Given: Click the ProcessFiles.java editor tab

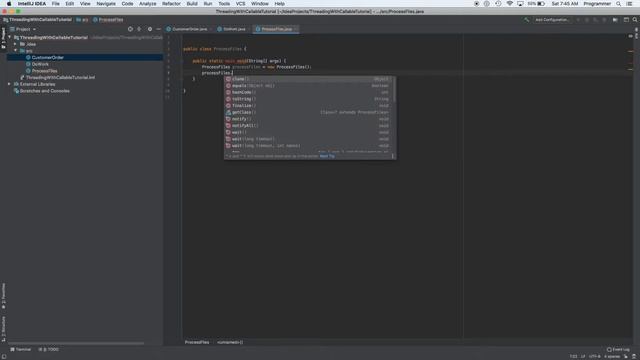Looking at the screenshot, I should 276,29.
